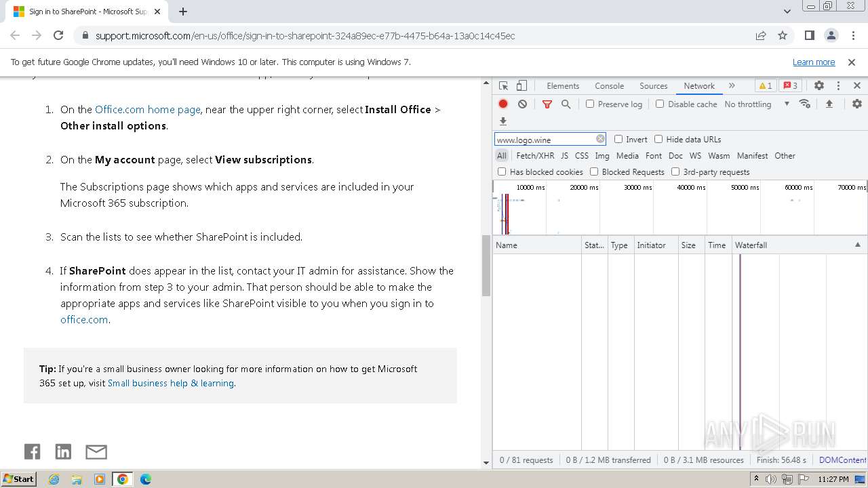This screenshot has width=868, height=488.
Task: Check Has blocked cookies
Action: click(x=502, y=171)
